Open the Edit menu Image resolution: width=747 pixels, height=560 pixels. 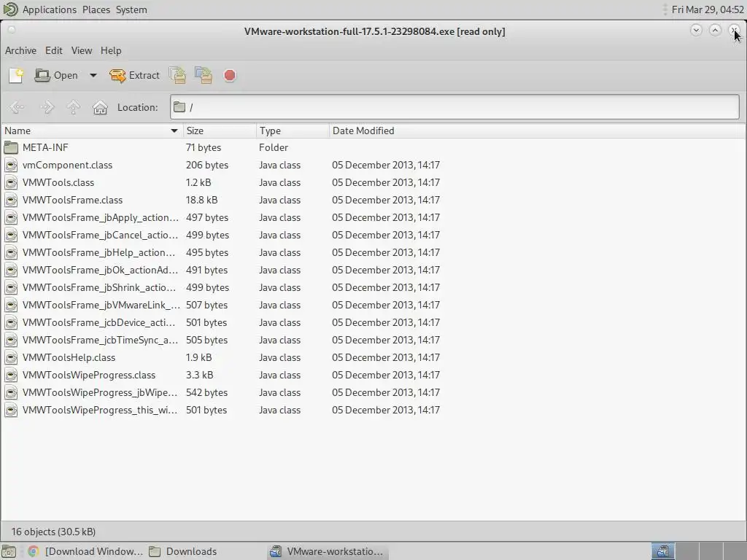coord(54,50)
